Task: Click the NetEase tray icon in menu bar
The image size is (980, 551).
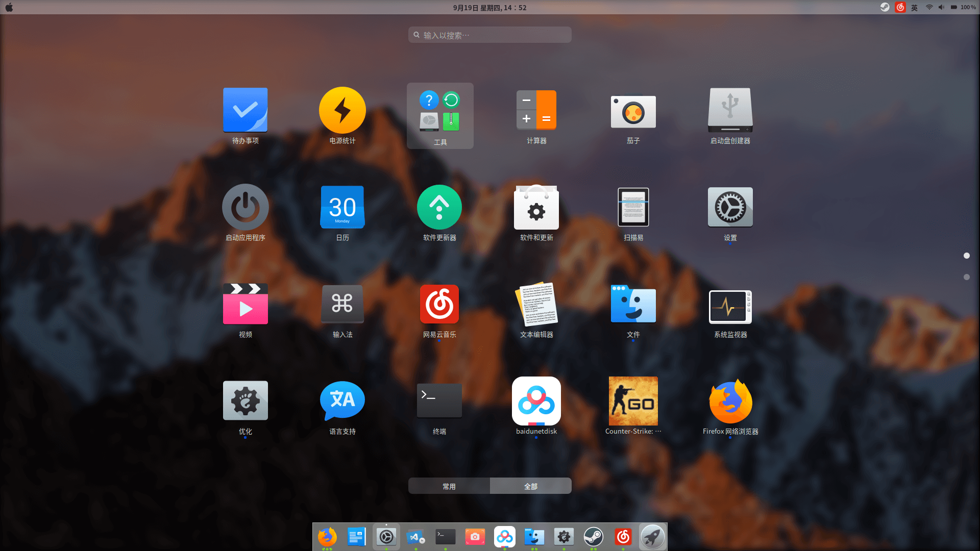Action: click(900, 7)
